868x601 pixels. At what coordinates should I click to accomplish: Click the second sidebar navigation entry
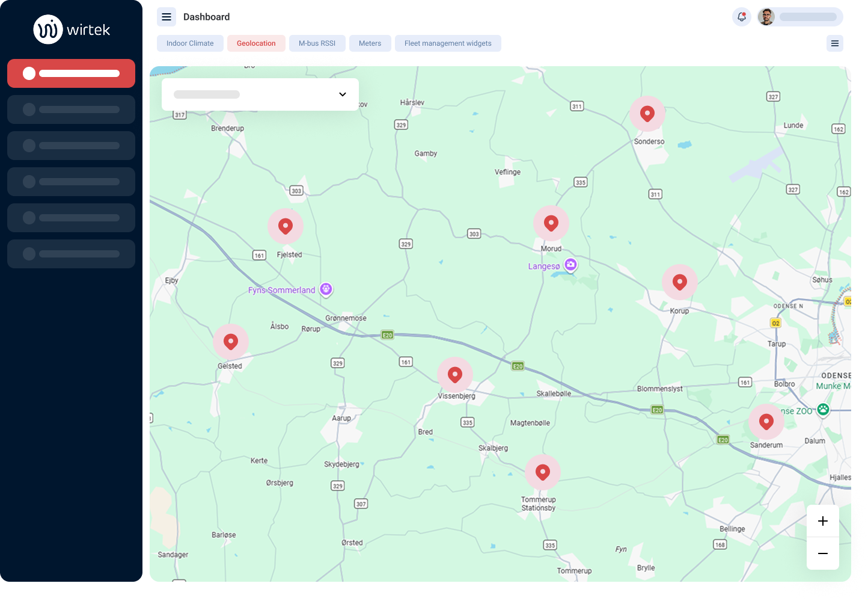[71, 109]
